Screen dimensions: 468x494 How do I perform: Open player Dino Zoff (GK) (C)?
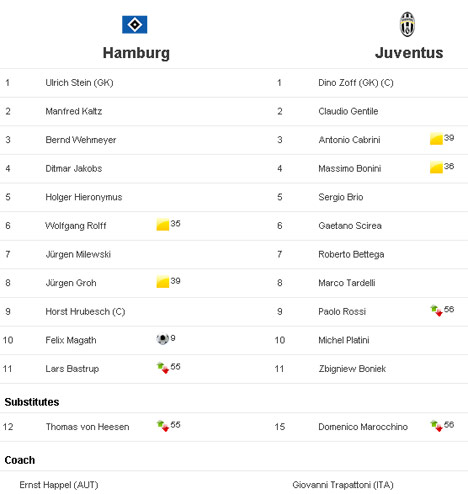coord(356,83)
